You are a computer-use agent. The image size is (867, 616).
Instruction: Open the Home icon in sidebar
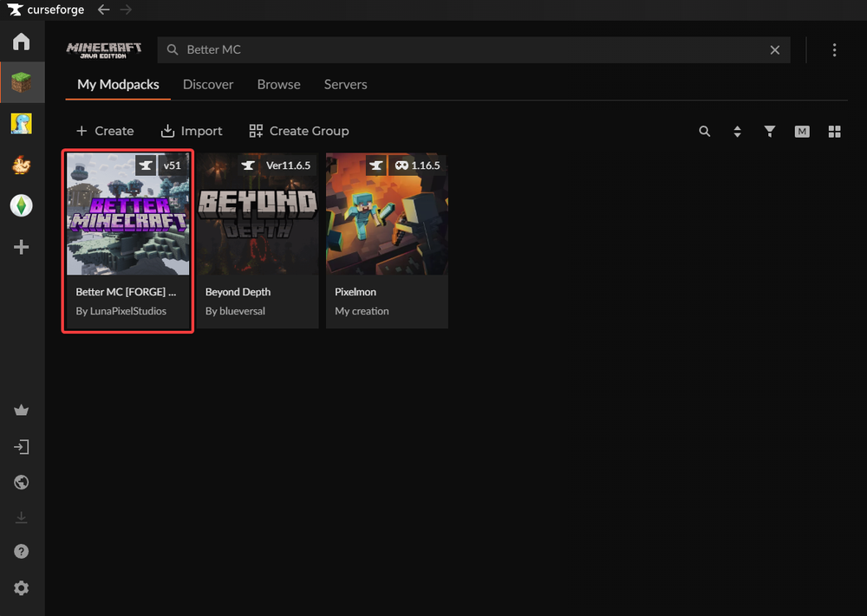pos(21,42)
